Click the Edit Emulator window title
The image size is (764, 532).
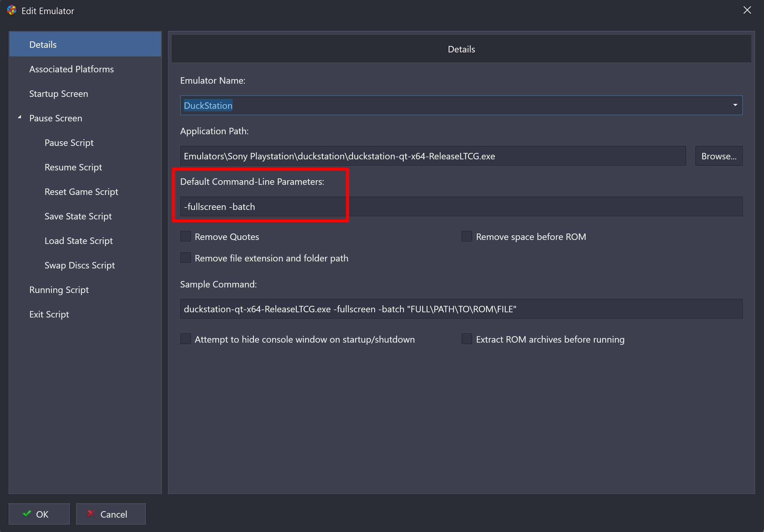point(48,11)
